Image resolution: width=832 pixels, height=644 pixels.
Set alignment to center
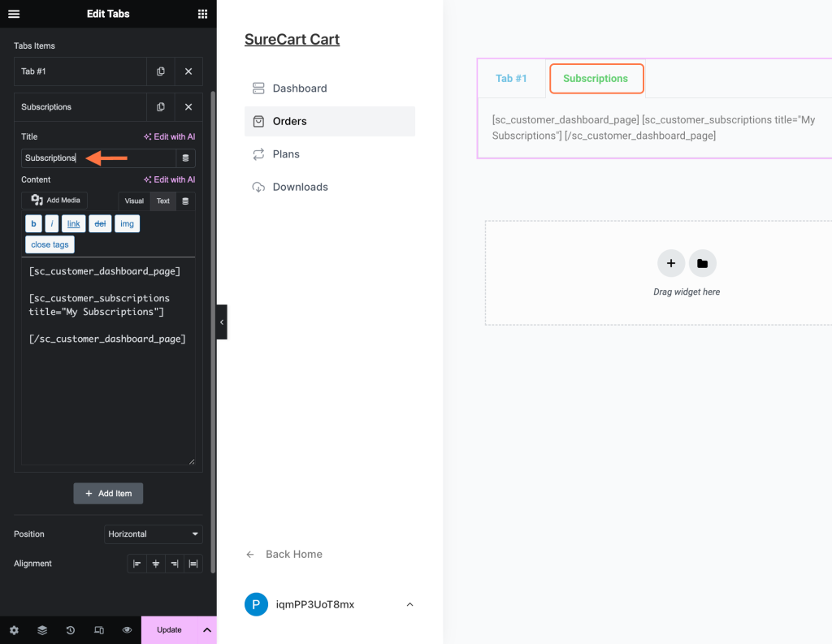tap(156, 564)
